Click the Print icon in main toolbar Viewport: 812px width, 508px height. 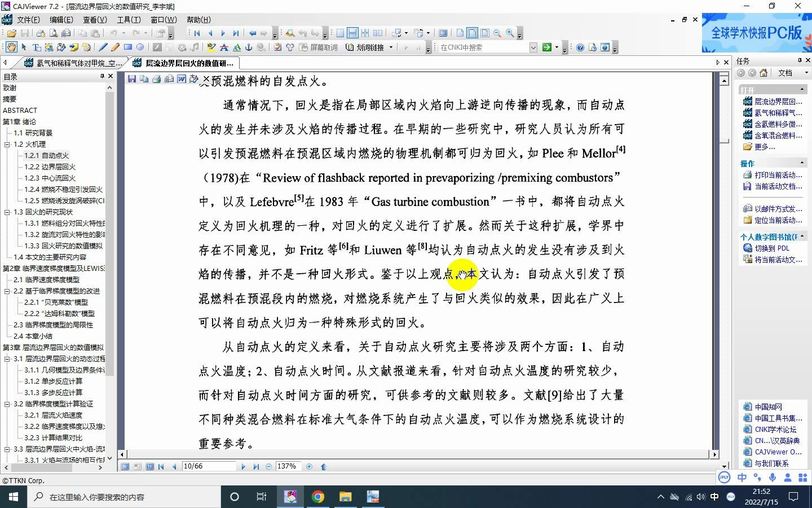(x=41, y=33)
